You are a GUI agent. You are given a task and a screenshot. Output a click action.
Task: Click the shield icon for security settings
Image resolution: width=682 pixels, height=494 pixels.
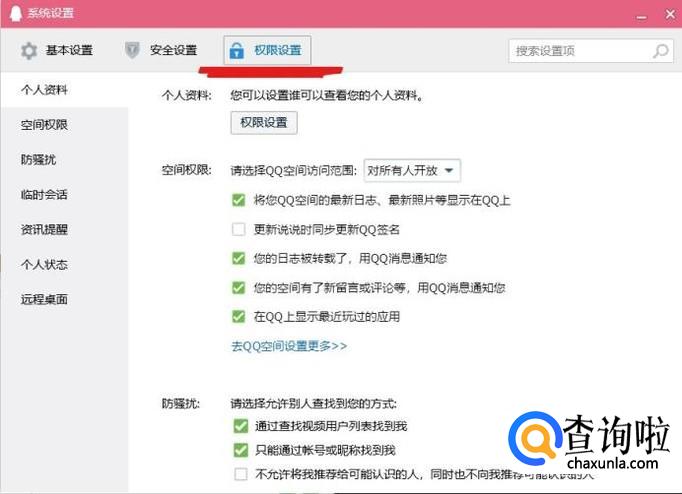tap(132, 50)
